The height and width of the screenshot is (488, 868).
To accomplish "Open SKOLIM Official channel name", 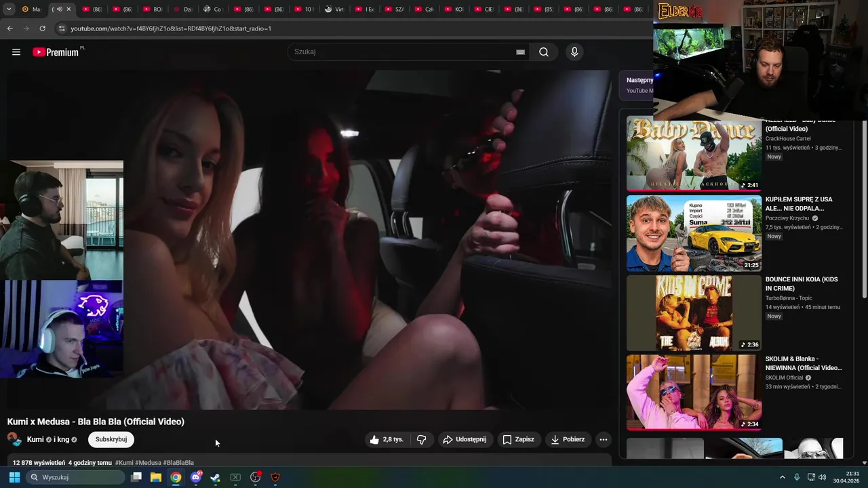I will 784,378.
